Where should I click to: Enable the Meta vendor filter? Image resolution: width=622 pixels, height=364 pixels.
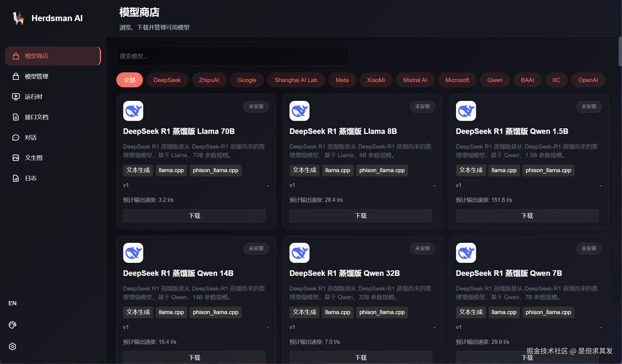tap(342, 80)
